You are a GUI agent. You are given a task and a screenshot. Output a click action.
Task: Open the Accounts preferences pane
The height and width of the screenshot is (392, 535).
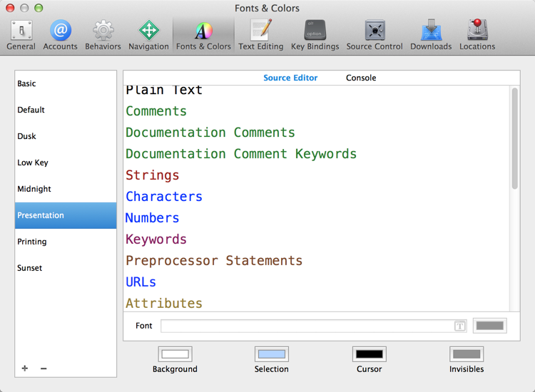click(x=60, y=35)
